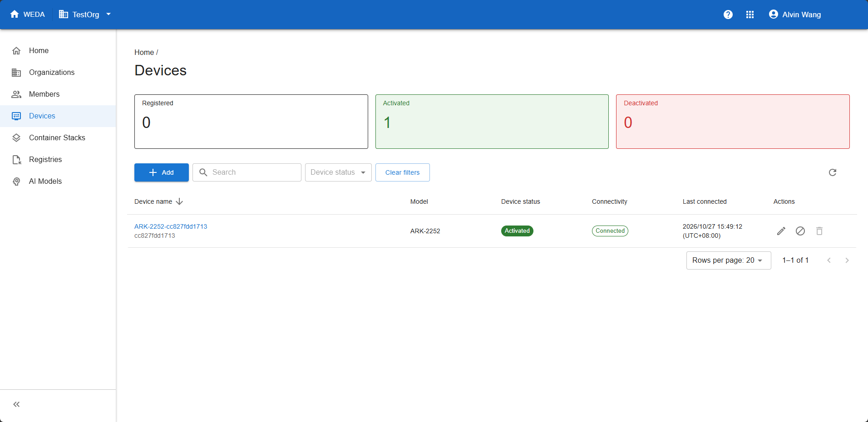Viewport: 868px width, 422px height.
Task: Click the Home breadcrumb link
Action: tap(144, 53)
